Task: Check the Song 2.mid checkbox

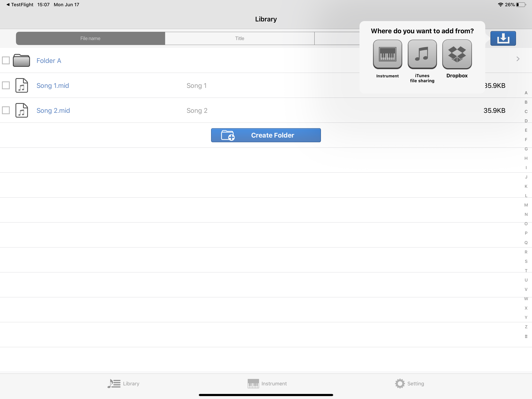Action: coord(6,110)
